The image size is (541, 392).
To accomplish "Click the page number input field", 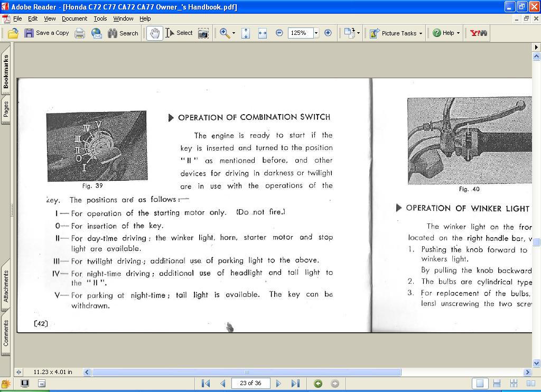I will 250,384.
